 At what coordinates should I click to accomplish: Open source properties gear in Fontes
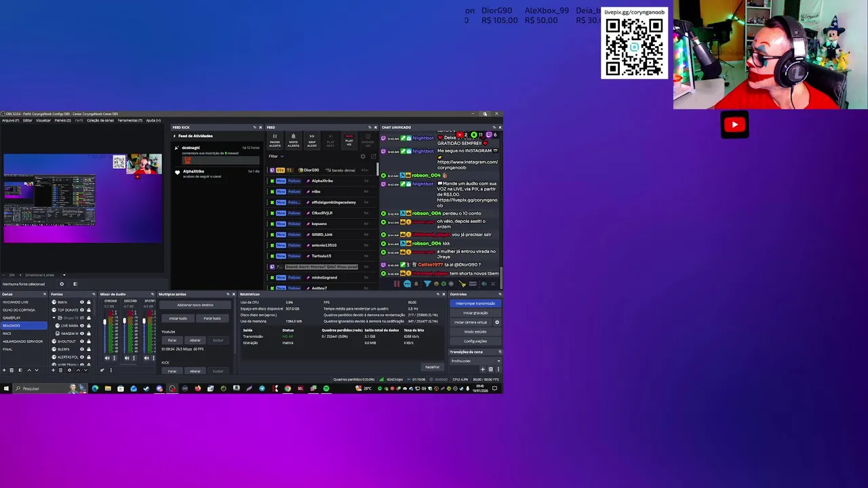[x=69, y=370]
